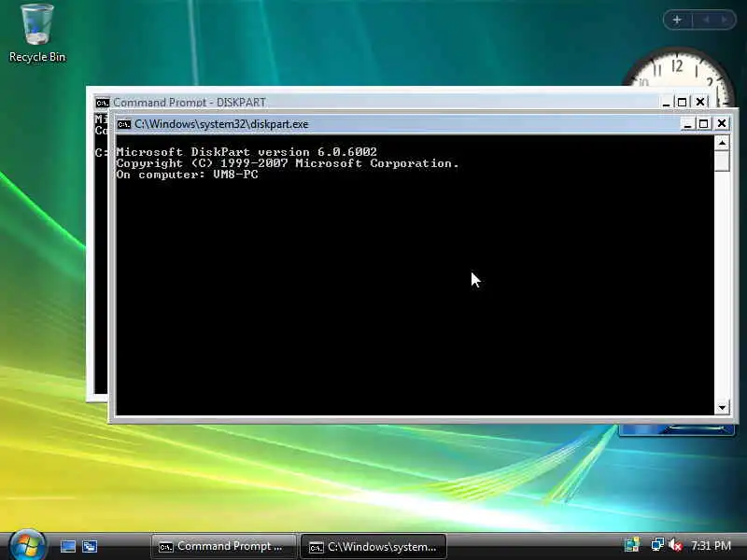Click the Switch between windows quick launch icon
The image size is (747, 560).
pos(90,546)
